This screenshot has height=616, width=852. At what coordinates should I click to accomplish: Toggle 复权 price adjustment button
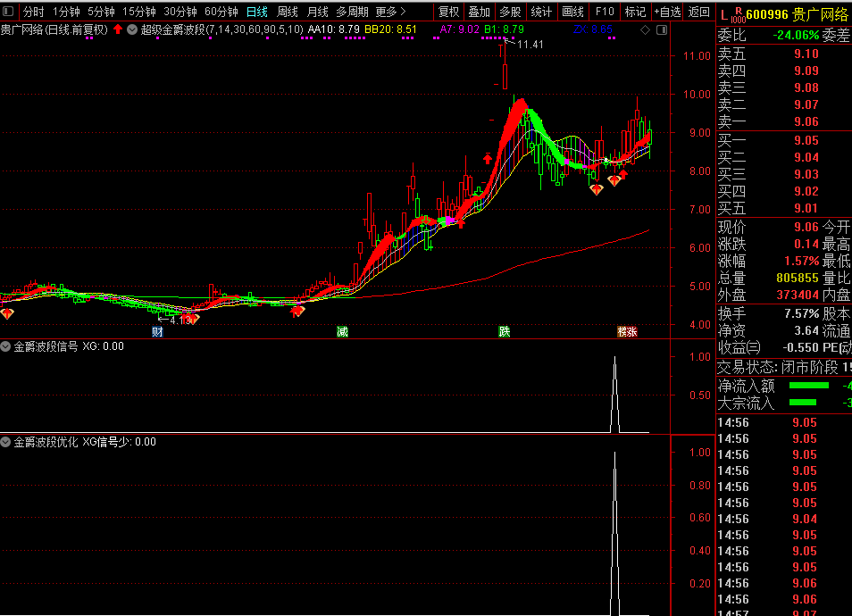(448, 12)
